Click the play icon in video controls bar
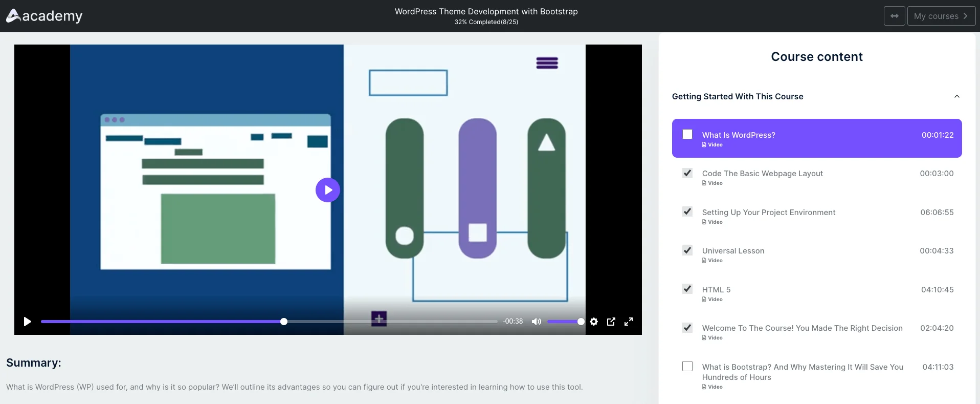This screenshot has width=980, height=404. 28,322
